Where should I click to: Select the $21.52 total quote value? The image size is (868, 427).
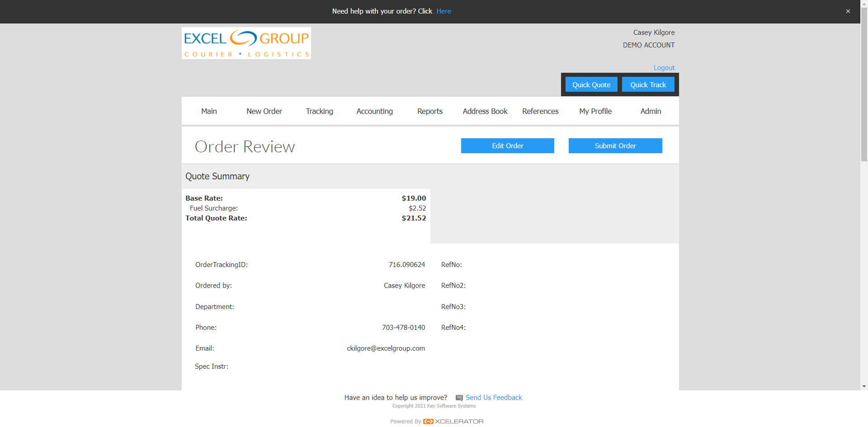[x=414, y=218]
